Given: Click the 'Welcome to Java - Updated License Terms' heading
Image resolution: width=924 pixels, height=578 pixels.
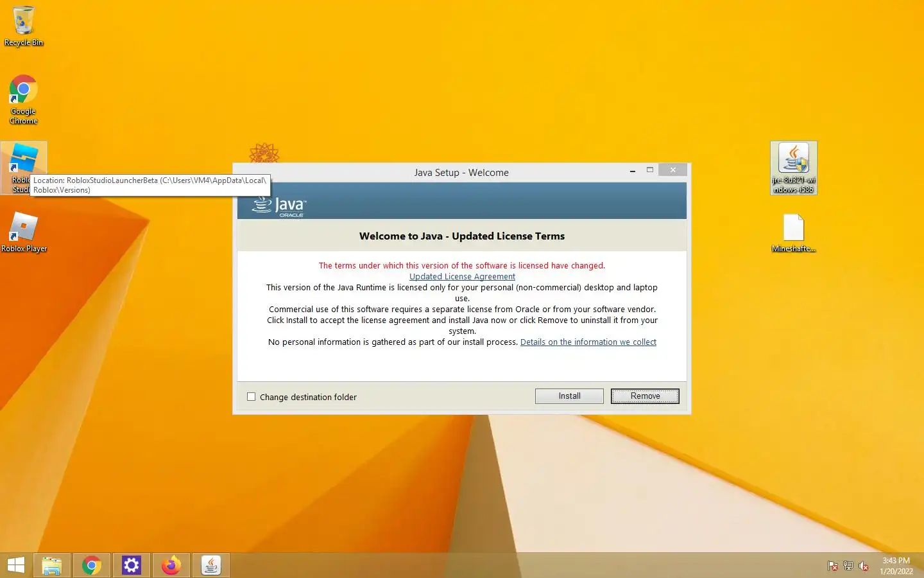Looking at the screenshot, I should tap(462, 236).
